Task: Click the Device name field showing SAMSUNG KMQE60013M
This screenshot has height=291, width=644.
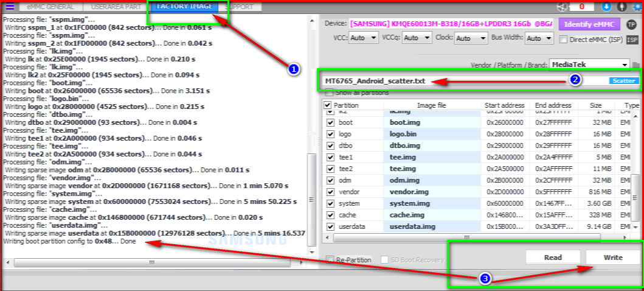Action: pyautogui.click(x=451, y=24)
